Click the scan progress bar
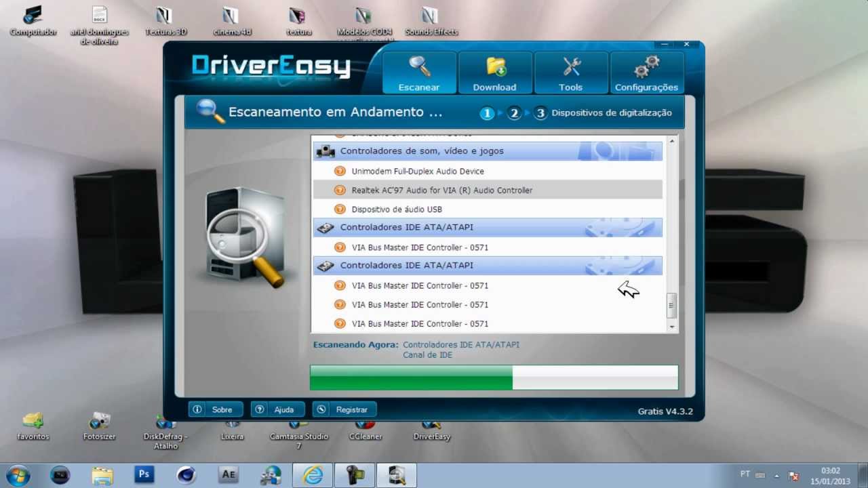The height and width of the screenshot is (488, 868). 494,378
